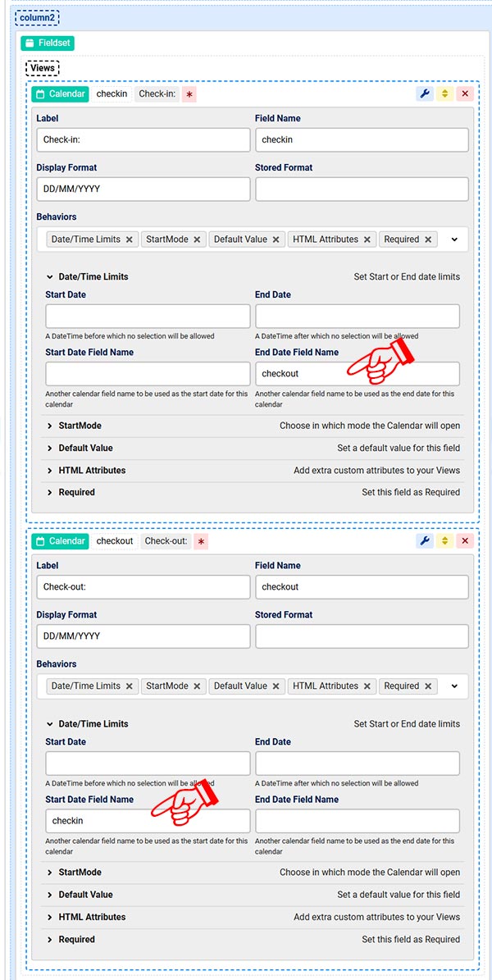Click the checkin name tag in header

coord(112,94)
